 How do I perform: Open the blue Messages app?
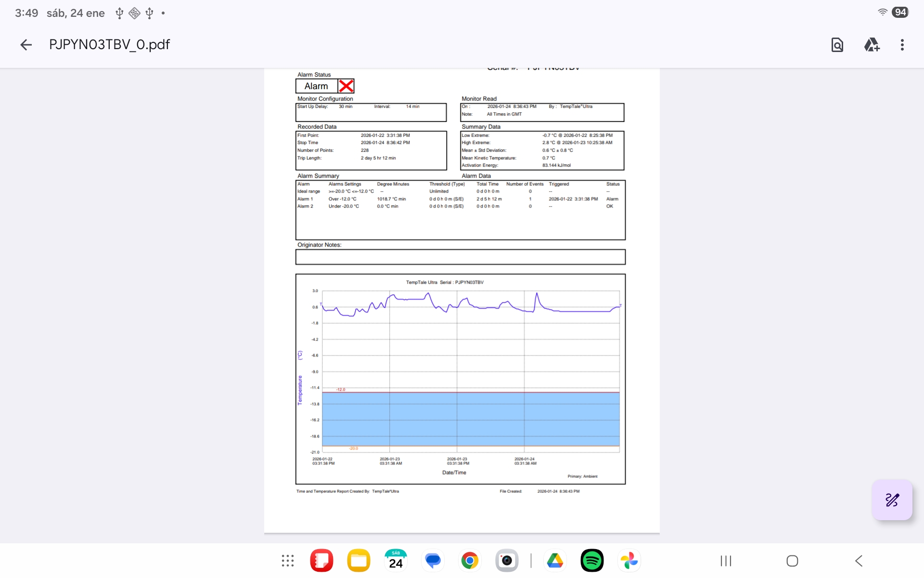pos(433,561)
